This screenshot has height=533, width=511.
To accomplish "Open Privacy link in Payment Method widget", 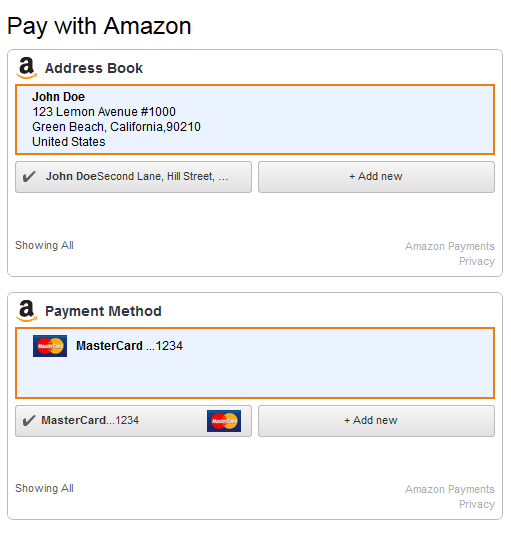I will [477, 504].
